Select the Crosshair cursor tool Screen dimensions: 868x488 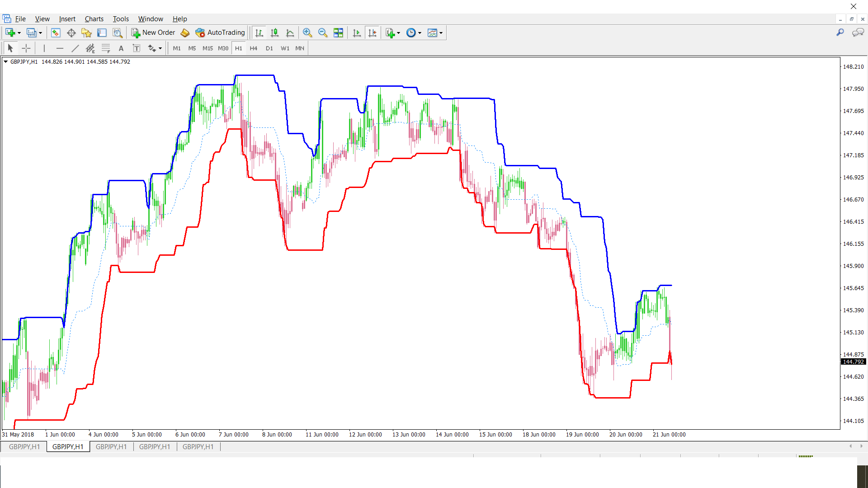26,48
